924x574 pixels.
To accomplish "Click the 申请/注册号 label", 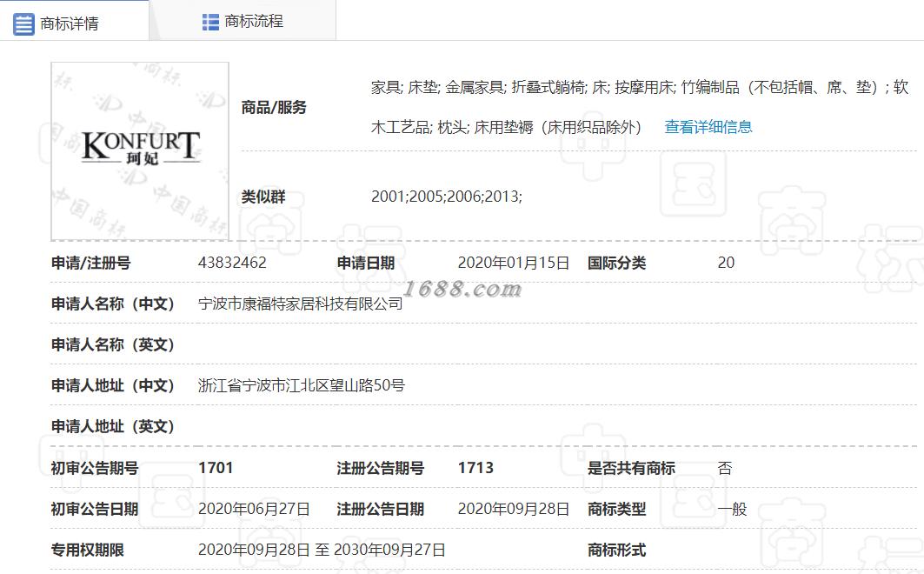I will point(90,263).
